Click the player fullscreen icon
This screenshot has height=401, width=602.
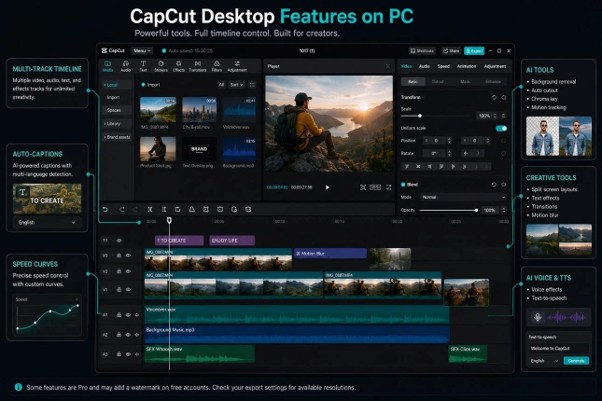click(389, 187)
